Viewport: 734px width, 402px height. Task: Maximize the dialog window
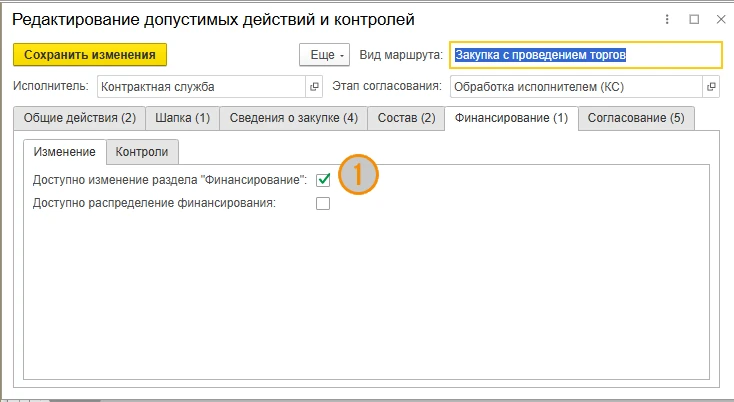click(x=694, y=19)
